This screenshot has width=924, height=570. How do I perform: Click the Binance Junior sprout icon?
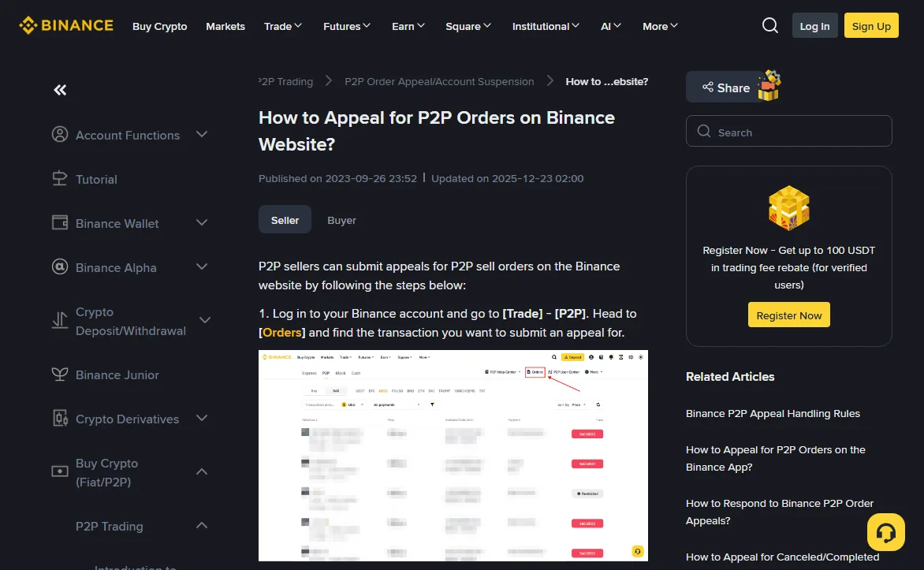59,374
